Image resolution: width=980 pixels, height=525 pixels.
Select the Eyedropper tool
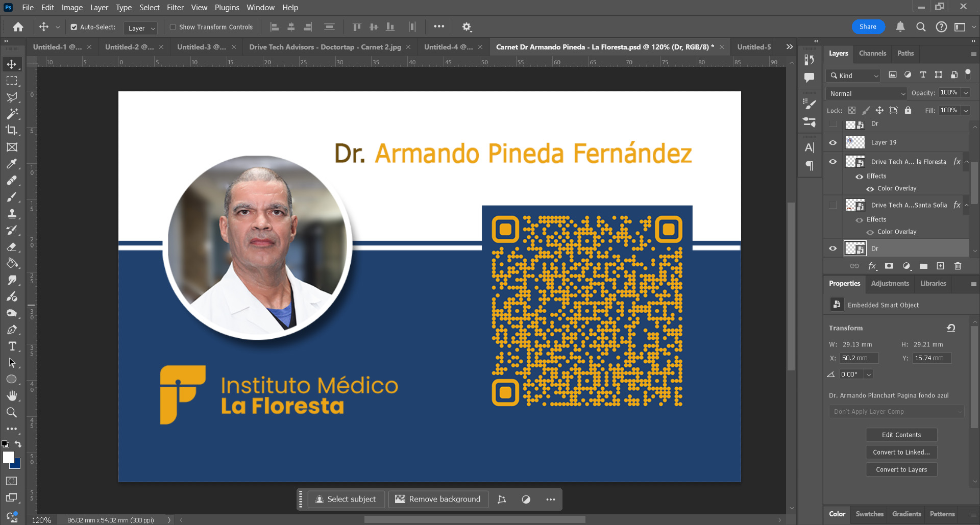pos(11,164)
